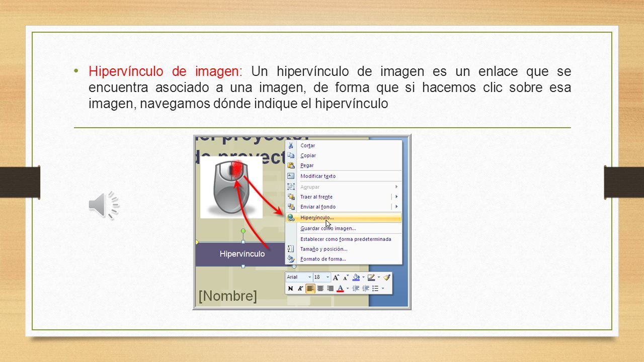Open the font color dropdown arrow
644x362 pixels.
pyautogui.click(x=348, y=289)
